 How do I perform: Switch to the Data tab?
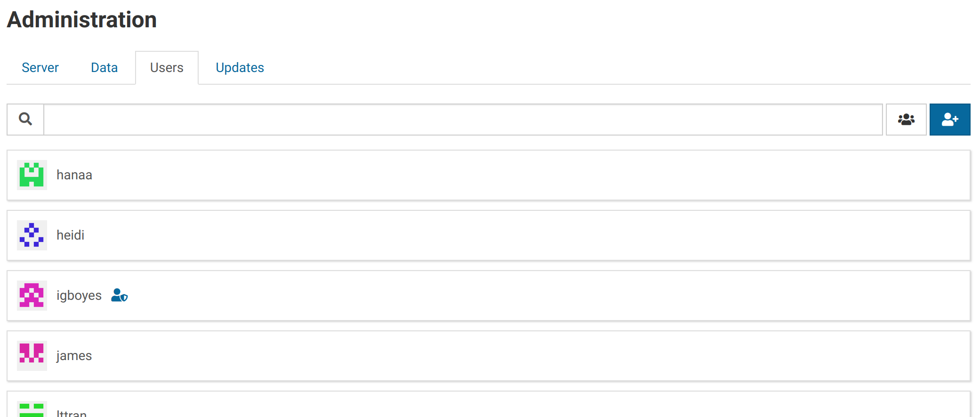tap(104, 68)
